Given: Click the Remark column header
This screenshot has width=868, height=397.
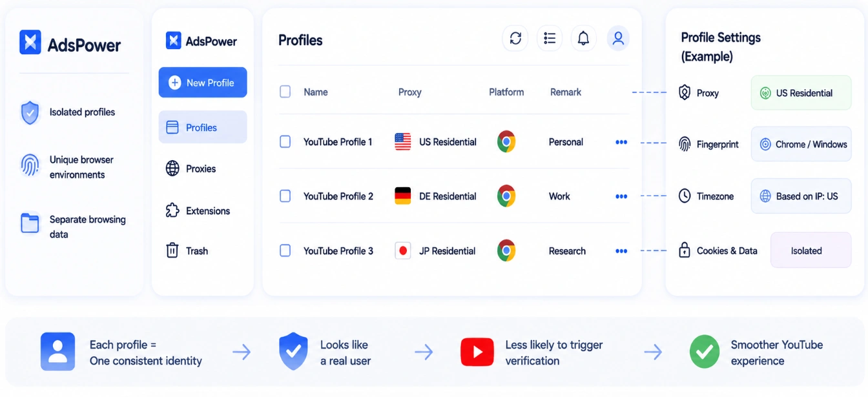Looking at the screenshot, I should pos(566,92).
